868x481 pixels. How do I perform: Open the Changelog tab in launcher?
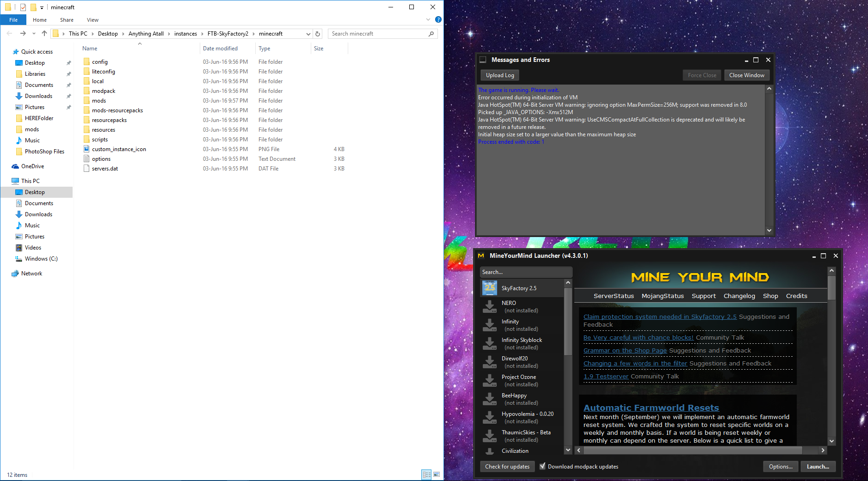pyautogui.click(x=739, y=296)
